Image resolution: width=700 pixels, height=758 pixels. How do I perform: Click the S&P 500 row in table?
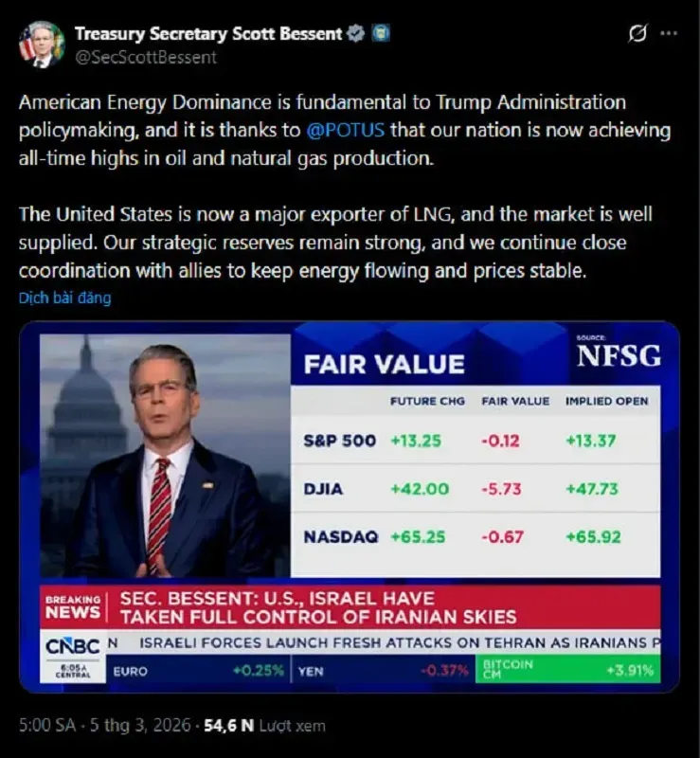pyautogui.click(x=476, y=440)
